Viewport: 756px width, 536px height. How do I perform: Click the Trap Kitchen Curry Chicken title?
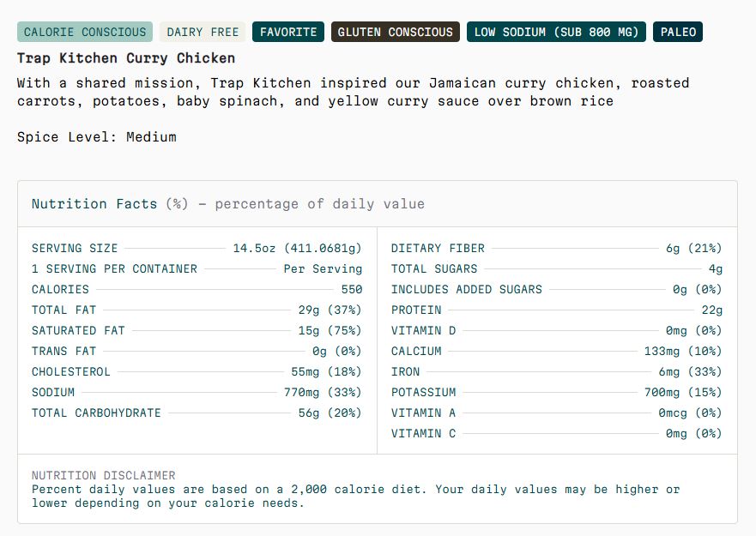tap(126, 58)
